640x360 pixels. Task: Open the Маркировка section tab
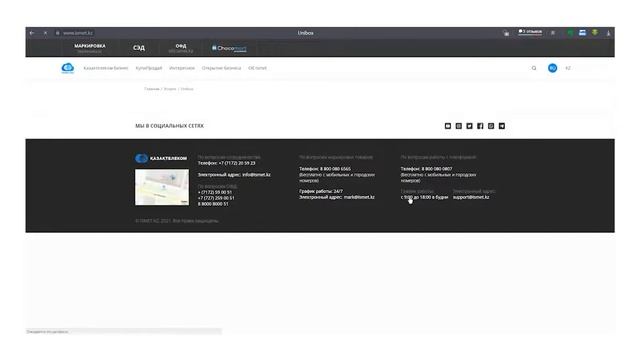90,48
